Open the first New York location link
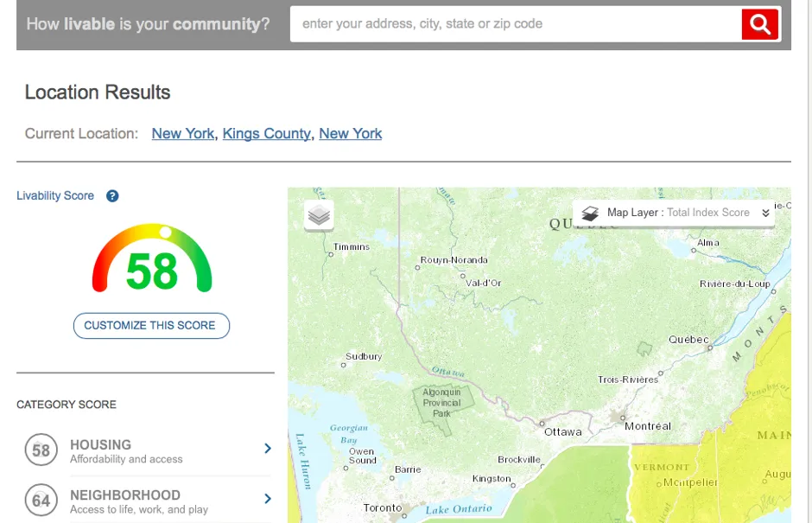 point(182,134)
